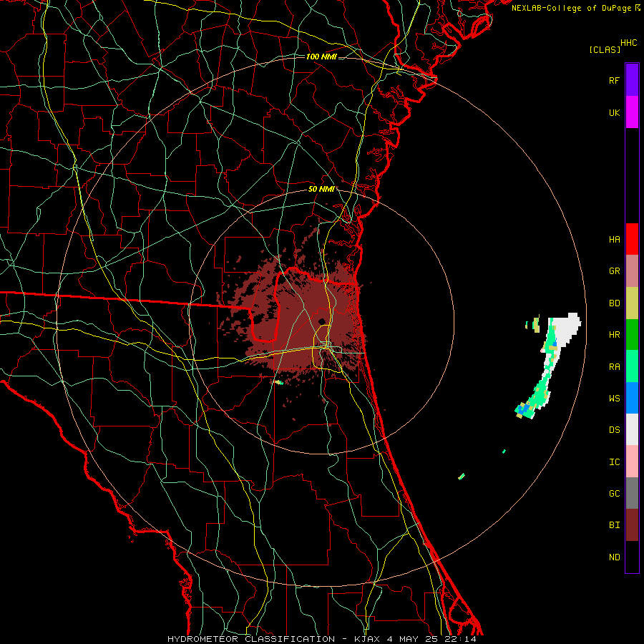The height and width of the screenshot is (644, 644).
Task: Click the DS legend label
Action: click(614, 430)
